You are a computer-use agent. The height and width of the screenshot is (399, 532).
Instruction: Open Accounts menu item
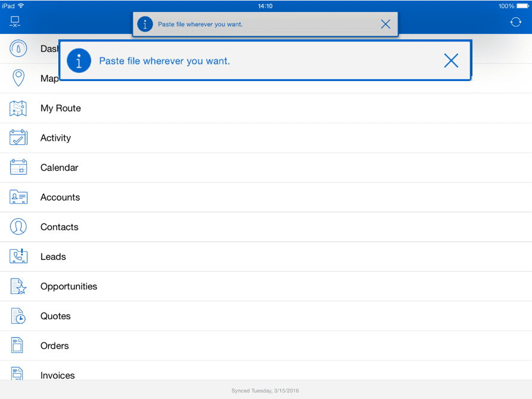tap(266, 197)
